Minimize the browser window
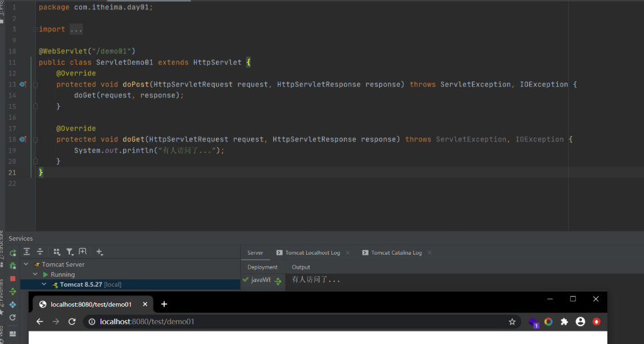Image resolution: width=644 pixels, height=344 pixels. point(550,299)
